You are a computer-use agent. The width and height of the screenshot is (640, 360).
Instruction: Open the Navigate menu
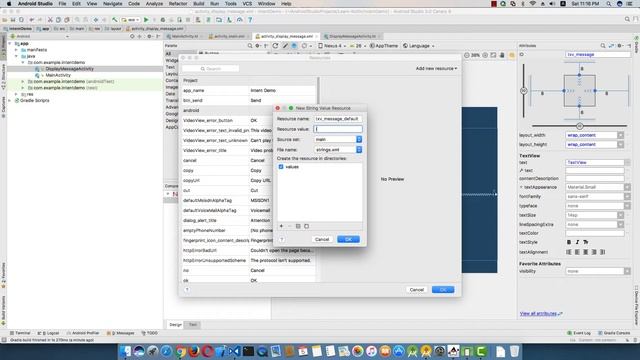click(x=112, y=4)
